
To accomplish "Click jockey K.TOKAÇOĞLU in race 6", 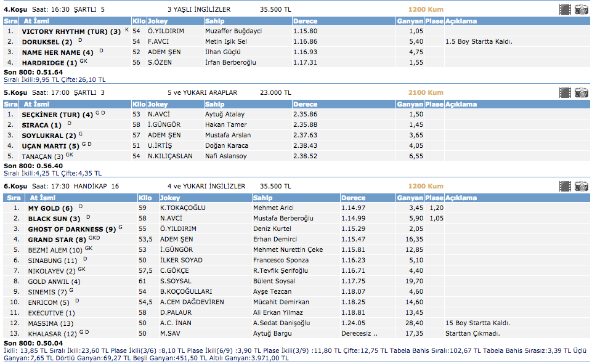I will (x=182, y=208).
